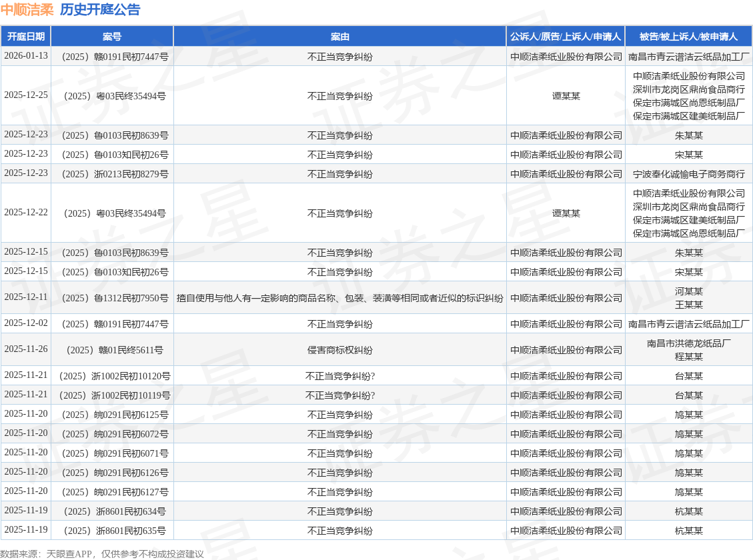Click defendant 南昌市洪德龙纸品厂
753x560 pixels.
(689, 343)
